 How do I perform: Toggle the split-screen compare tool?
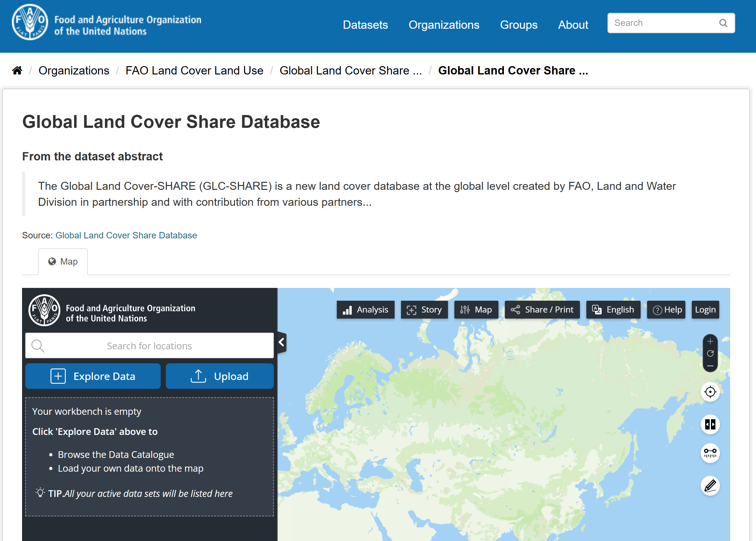pos(710,424)
